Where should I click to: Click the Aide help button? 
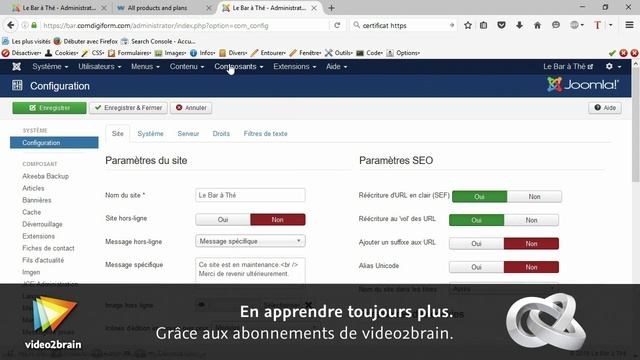coord(605,108)
